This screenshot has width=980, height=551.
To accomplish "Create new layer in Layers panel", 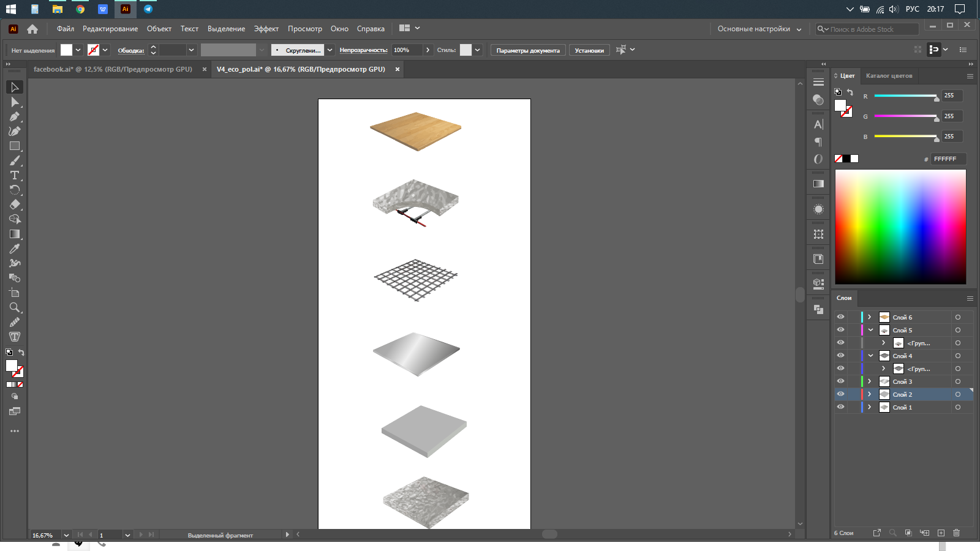I will tap(941, 533).
